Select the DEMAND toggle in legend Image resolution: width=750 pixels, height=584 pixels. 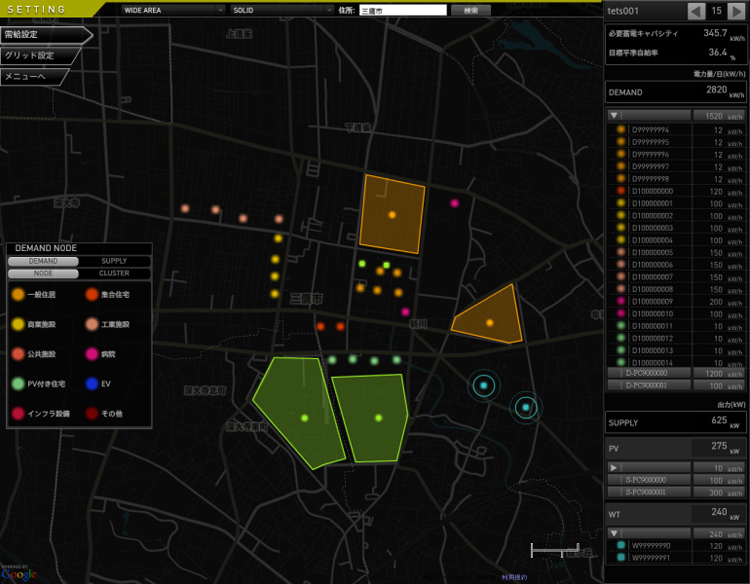pyautogui.click(x=43, y=261)
